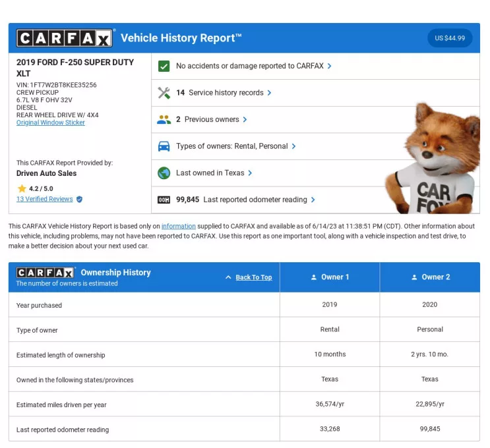Click the verified shield badge icon
This screenshot has height=448, width=490.
click(80, 199)
